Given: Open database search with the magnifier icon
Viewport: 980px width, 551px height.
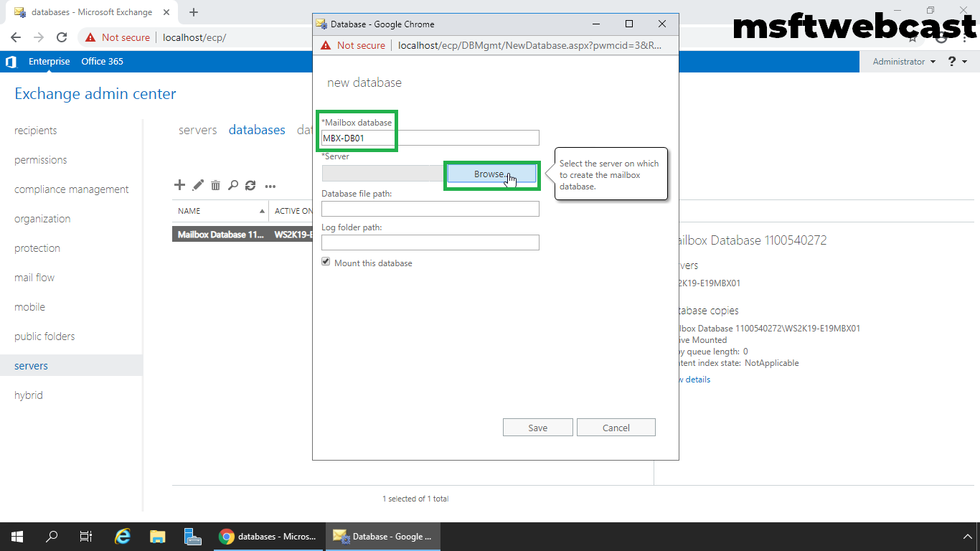Looking at the screenshot, I should (232, 185).
